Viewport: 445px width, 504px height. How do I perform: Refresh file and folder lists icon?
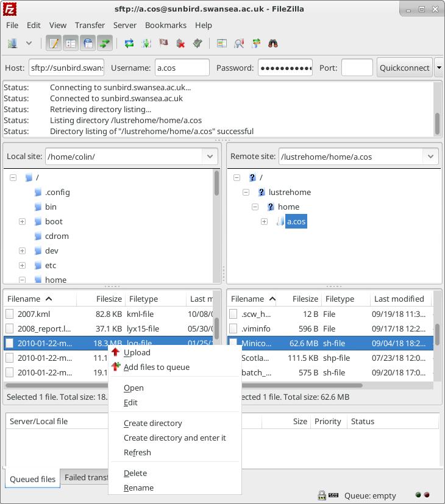(x=129, y=43)
